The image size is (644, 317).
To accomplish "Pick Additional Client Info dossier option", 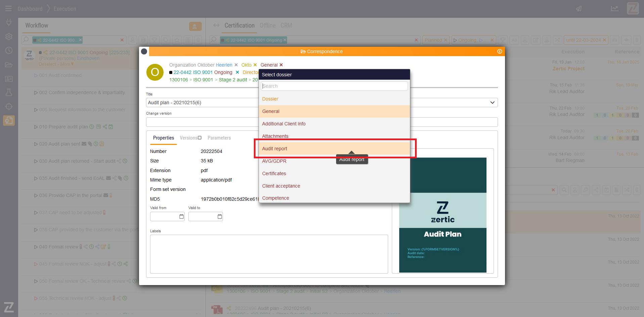I will (284, 124).
